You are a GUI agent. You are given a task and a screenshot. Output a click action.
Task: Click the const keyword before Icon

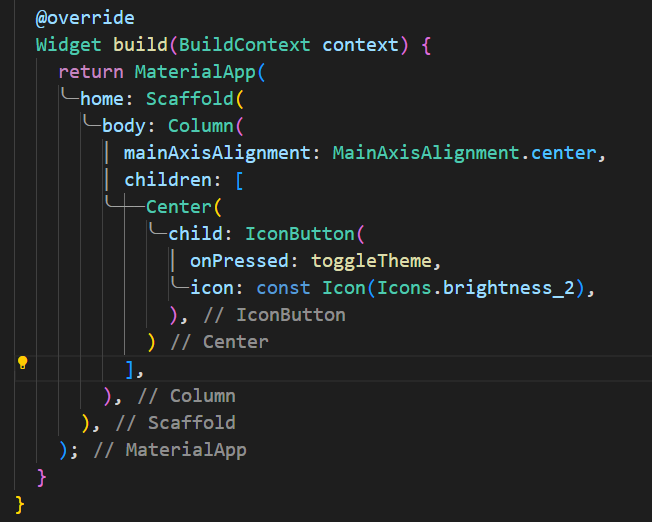[x=283, y=288]
